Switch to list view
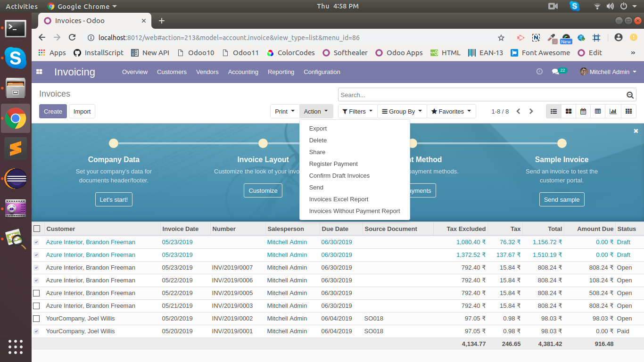This screenshot has width=644, height=362. coord(554,111)
